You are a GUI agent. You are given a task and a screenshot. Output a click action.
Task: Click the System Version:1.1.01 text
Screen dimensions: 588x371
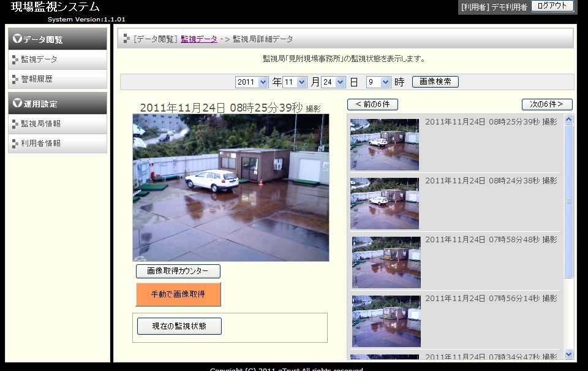86,19
